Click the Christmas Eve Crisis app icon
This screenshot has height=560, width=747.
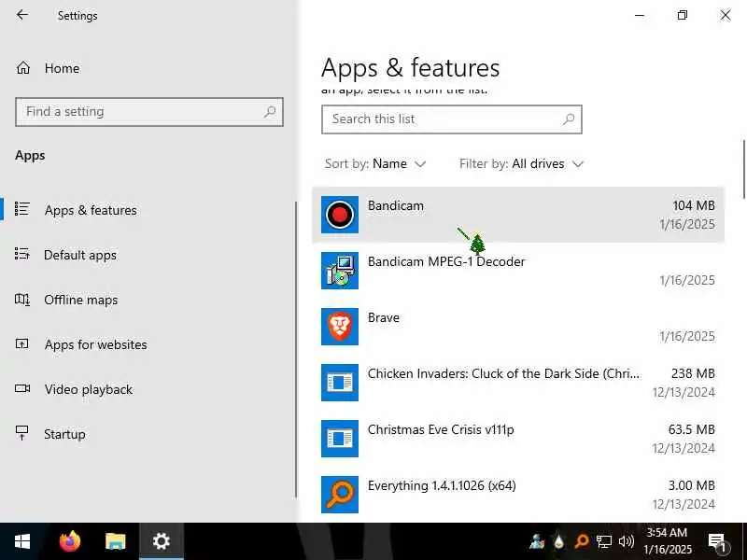tap(340, 439)
